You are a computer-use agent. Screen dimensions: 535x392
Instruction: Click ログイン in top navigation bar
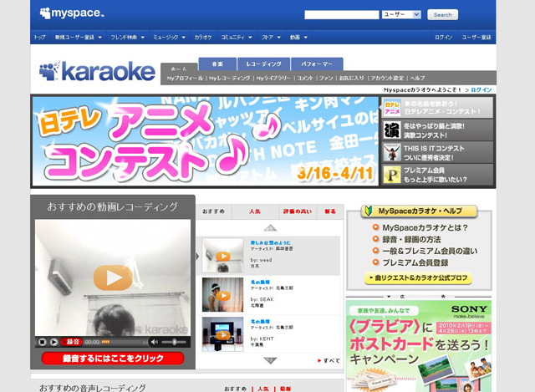444,37
